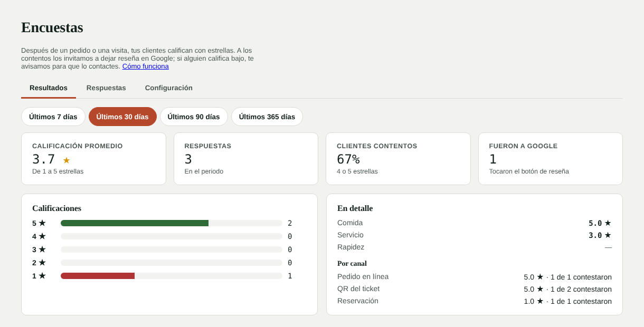Click the "En el periodo" caption
This screenshot has height=327, width=644.
point(204,171)
